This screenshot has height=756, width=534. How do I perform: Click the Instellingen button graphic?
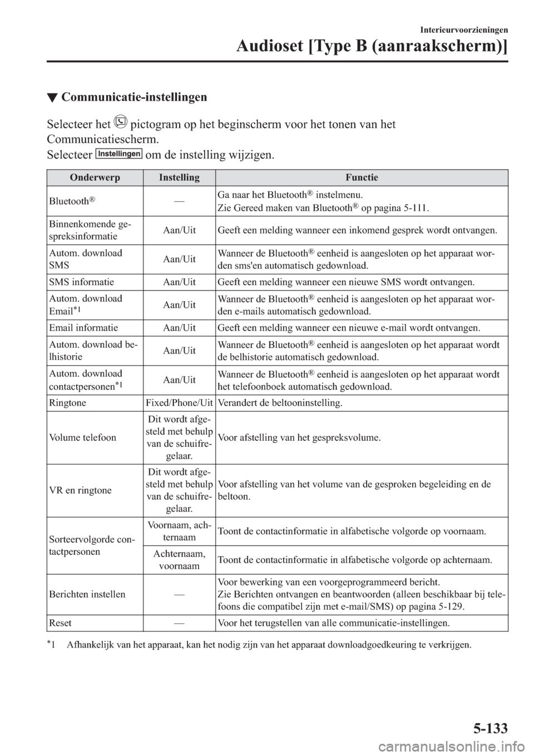point(118,153)
